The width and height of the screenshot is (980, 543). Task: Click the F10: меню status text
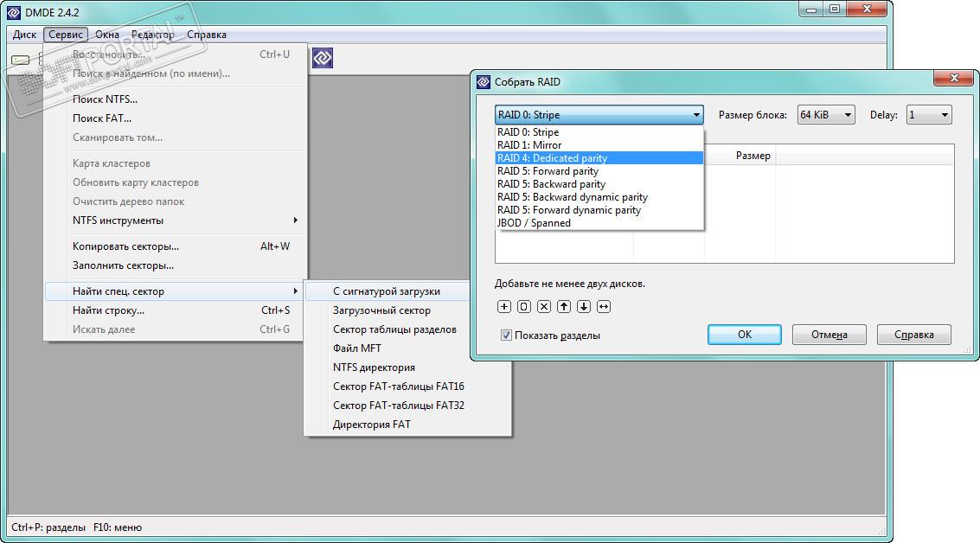tap(118, 527)
